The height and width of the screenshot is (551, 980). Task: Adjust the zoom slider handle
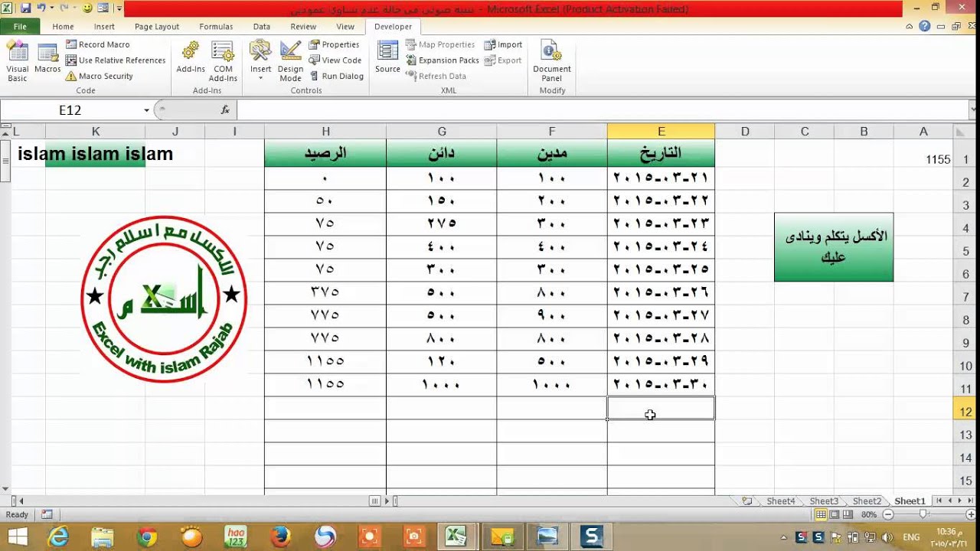coord(923,515)
